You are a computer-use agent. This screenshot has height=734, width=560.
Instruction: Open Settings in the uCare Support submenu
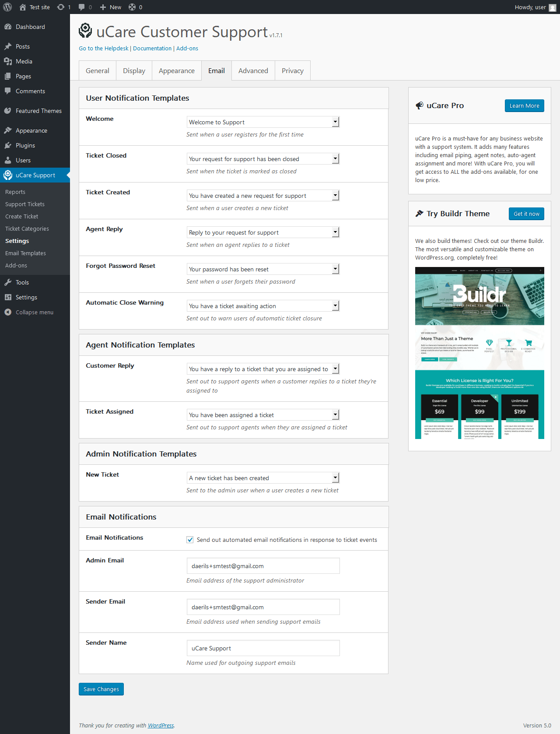tap(17, 241)
